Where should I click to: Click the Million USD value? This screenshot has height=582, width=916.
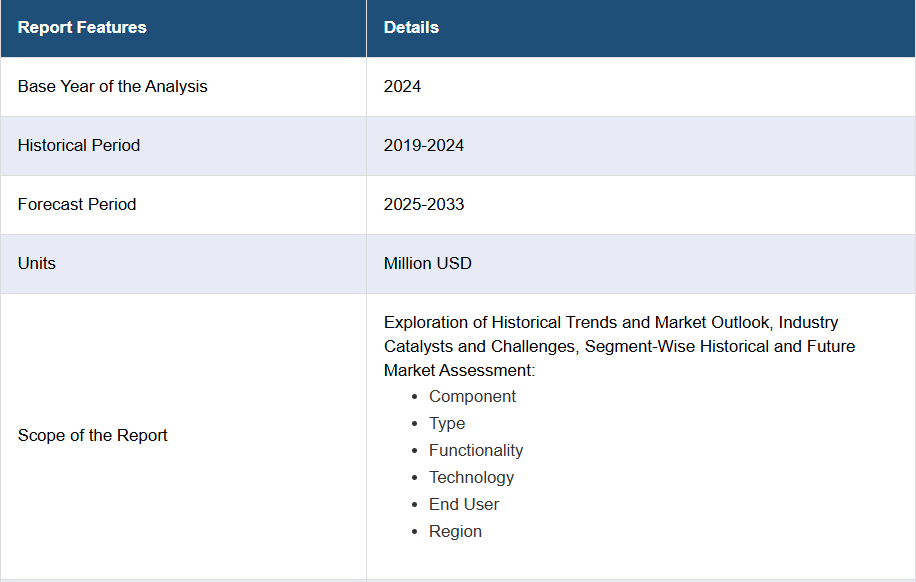pos(427,264)
